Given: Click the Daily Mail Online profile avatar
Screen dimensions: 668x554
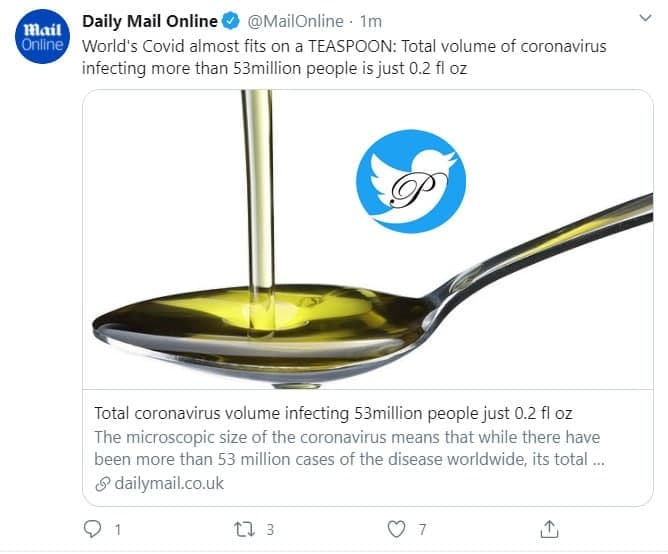Looking at the screenshot, I should point(42,38).
